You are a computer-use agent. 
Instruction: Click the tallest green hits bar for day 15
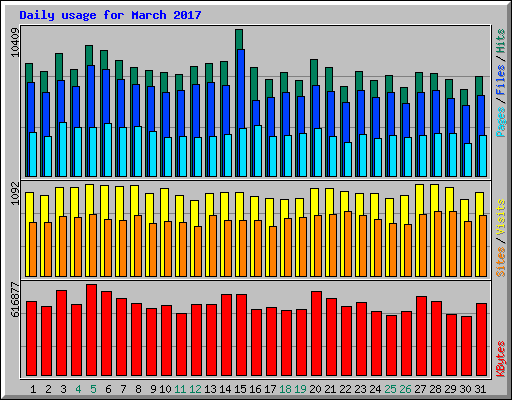(x=239, y=39)
